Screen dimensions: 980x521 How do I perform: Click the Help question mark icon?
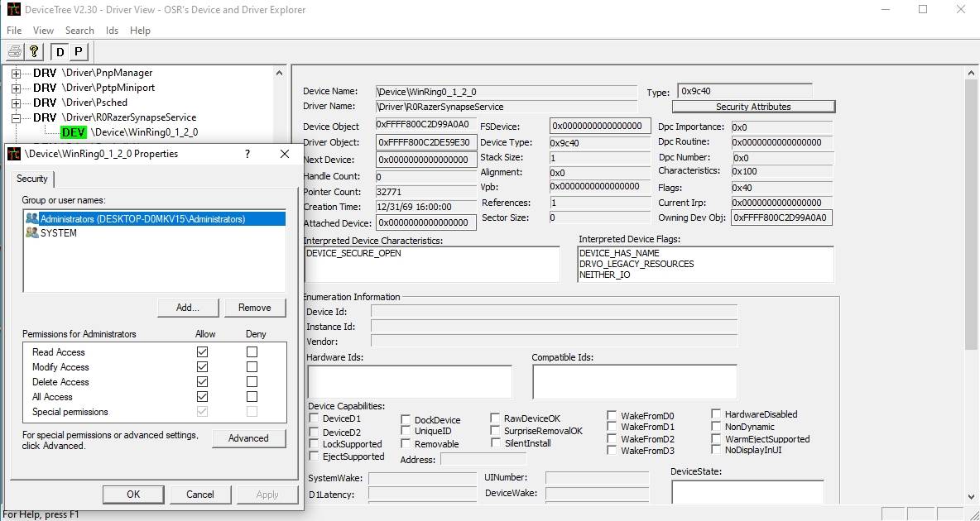click(34, 51)
